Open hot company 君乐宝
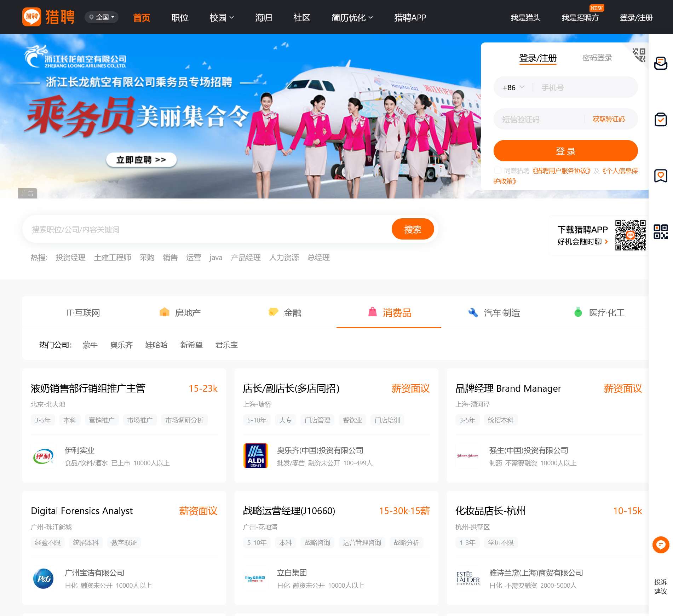 pos(226,345)
